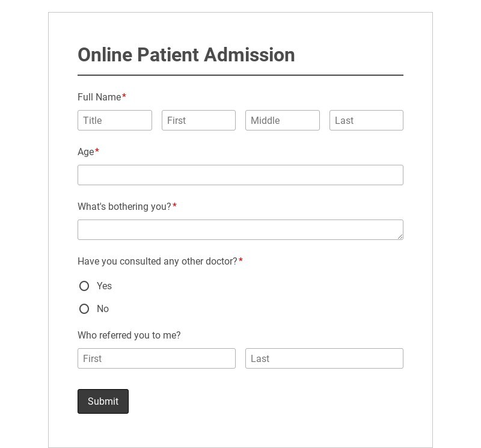Focus the First name field under Full Name
The height and width of the screenshot is (448, 481).
(198, 120)
